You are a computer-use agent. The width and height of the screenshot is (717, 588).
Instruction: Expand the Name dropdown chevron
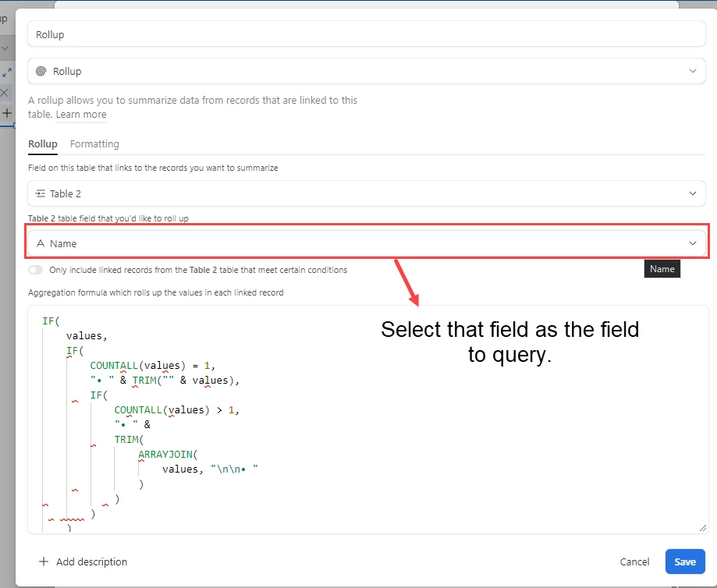point(692,243)
